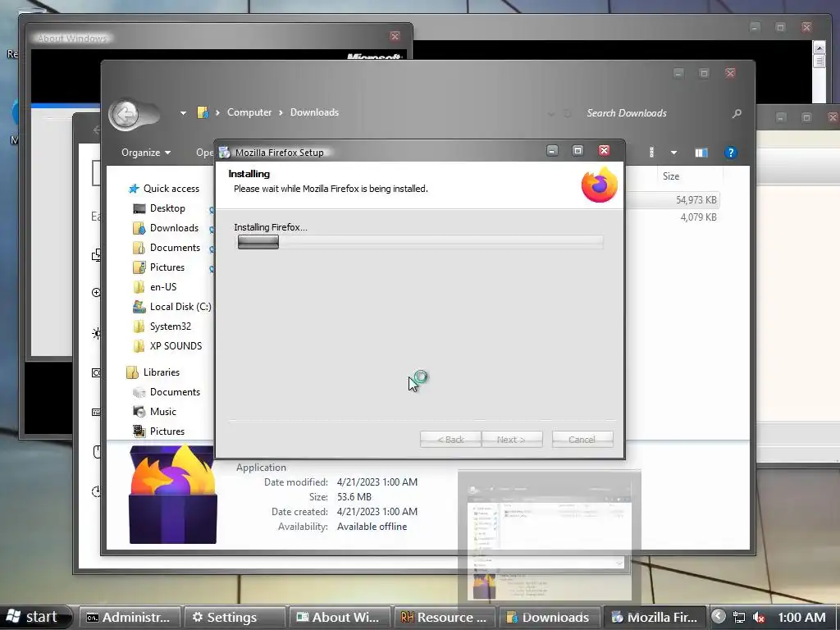Click the Firefox installer thumbnail in details pane
The height and width of the screenshot is (630, 840).
(173, 494)
